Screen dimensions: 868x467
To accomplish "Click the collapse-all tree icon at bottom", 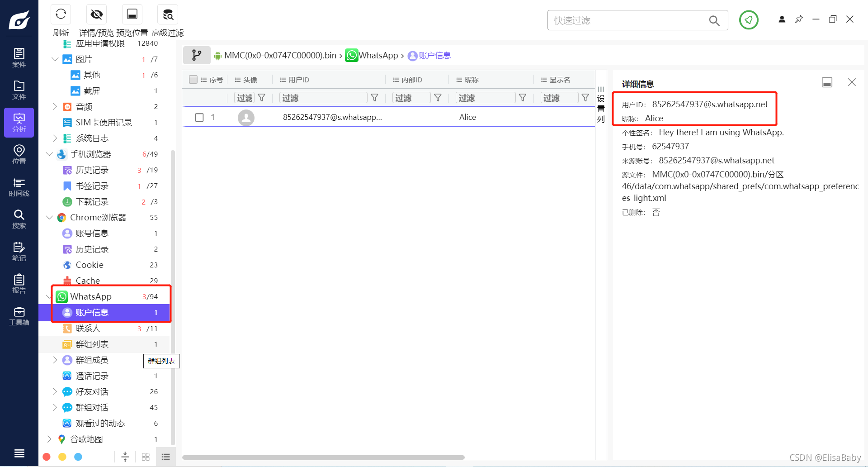I will click(125, 457).
